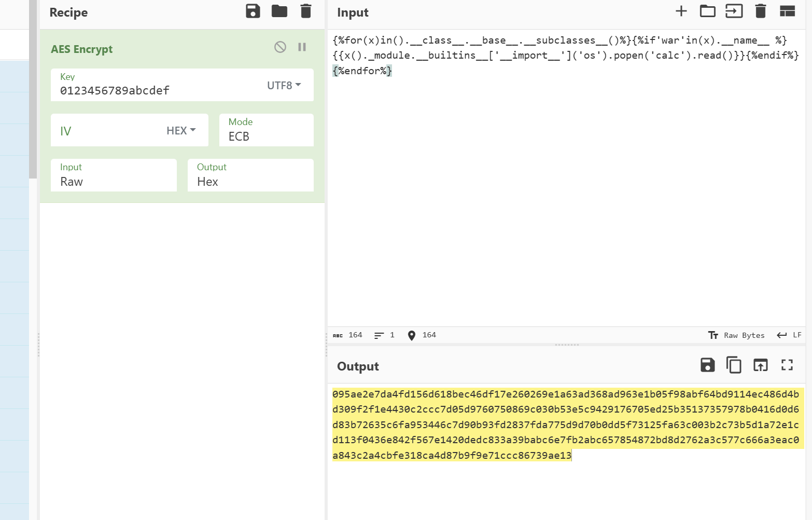Open file as input icon
This screenshot has width=812, height=520.
(734, 11)
